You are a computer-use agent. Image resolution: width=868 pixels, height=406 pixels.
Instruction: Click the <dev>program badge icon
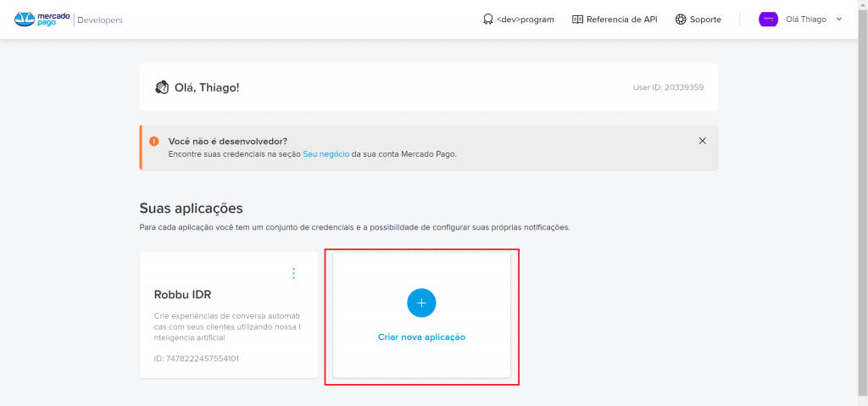tap(488, 19)
